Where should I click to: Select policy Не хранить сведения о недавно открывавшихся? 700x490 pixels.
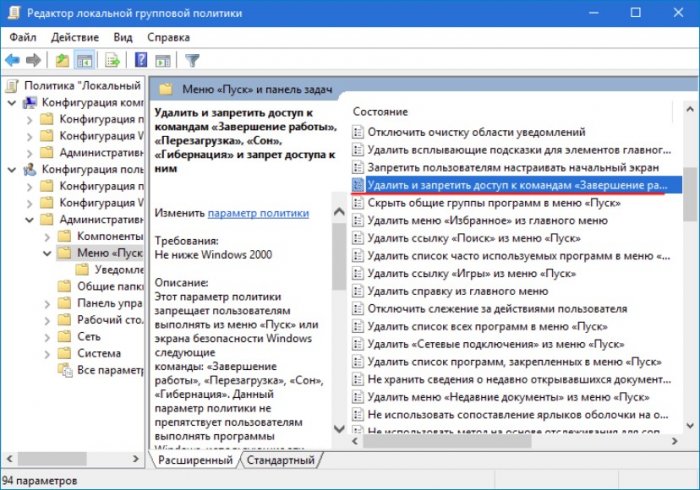(x=512, y=380)
